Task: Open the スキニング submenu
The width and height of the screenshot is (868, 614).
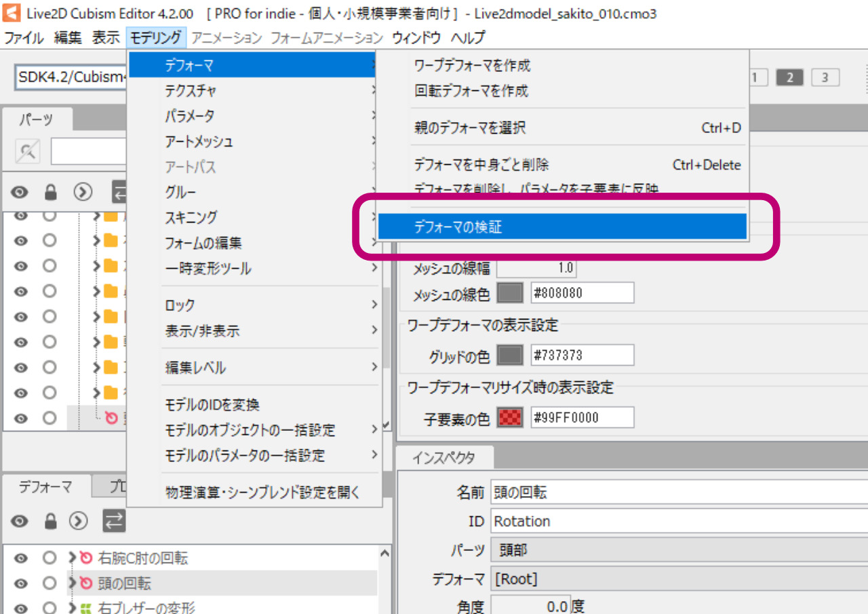Action: coord(254,217)
